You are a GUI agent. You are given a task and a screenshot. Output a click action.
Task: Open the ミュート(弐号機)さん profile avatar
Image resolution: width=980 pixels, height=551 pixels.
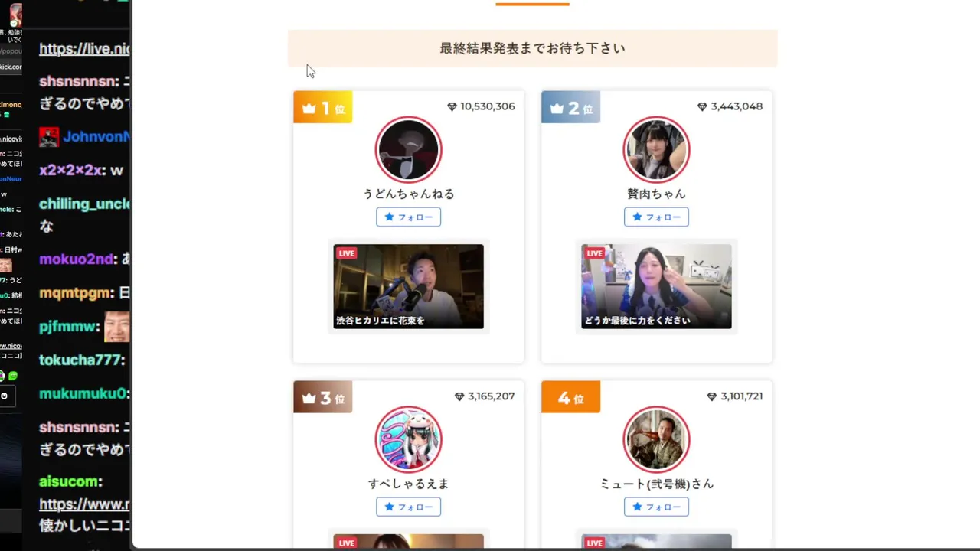click(656, 439)
